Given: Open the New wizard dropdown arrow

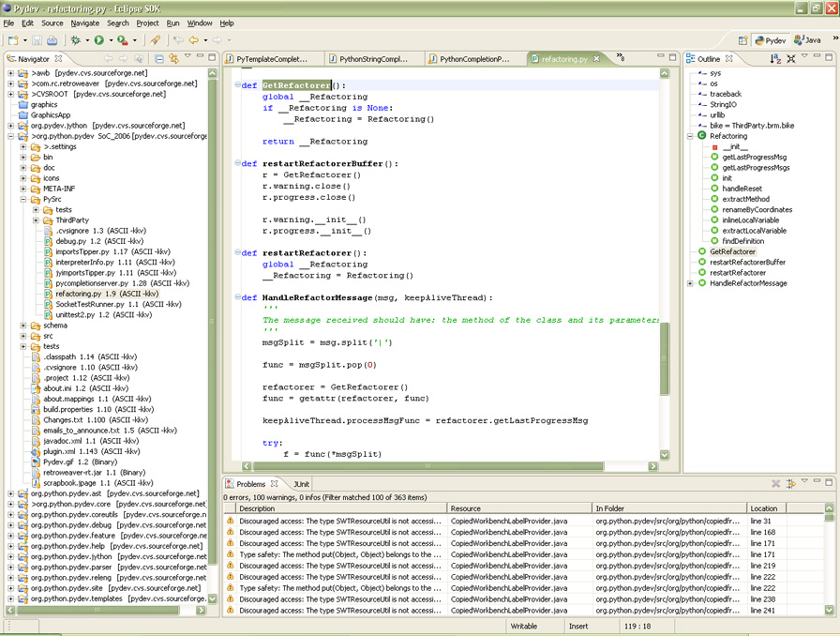Looking at the screenshot, I should click(23, 40).
